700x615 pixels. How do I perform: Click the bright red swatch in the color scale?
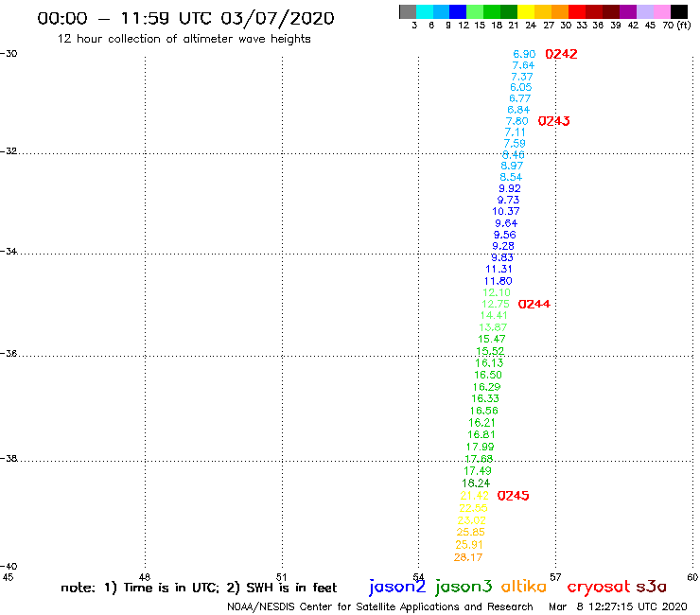point(577,11)
